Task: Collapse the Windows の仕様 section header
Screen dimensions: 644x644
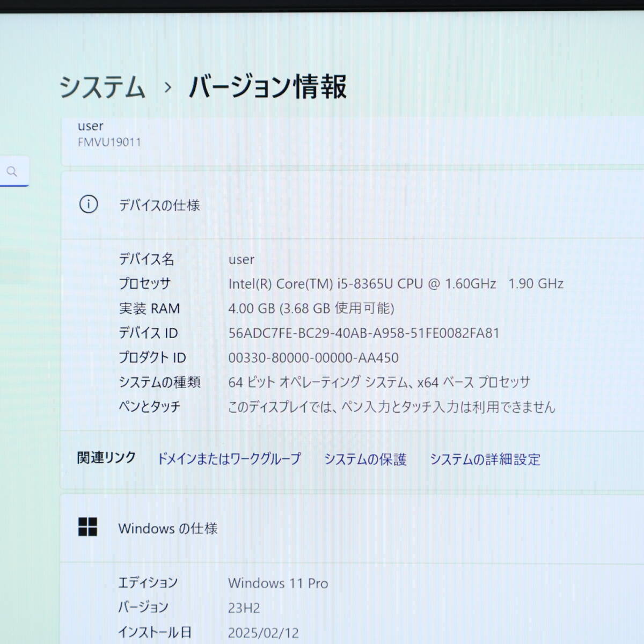Action: [353, 528]
